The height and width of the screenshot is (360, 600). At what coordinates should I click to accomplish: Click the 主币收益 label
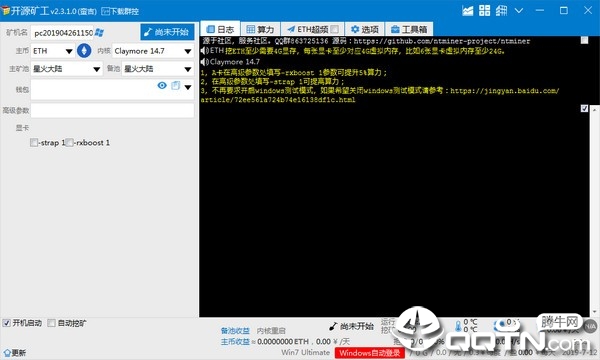pos(235,341)
